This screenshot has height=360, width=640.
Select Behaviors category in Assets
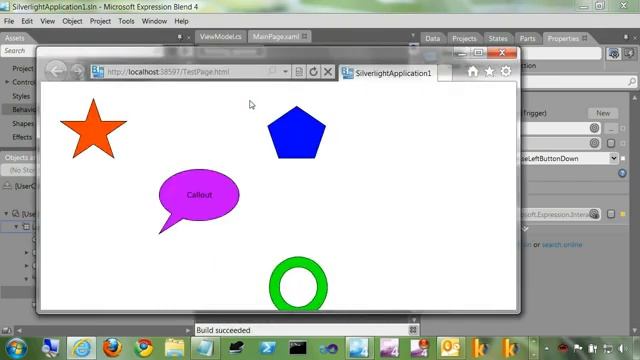tap(24, 110)
